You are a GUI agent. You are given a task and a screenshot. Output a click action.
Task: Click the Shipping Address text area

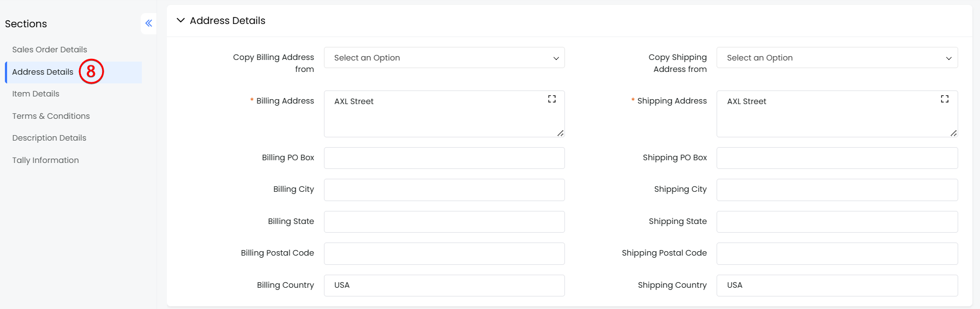coord(829,117)
